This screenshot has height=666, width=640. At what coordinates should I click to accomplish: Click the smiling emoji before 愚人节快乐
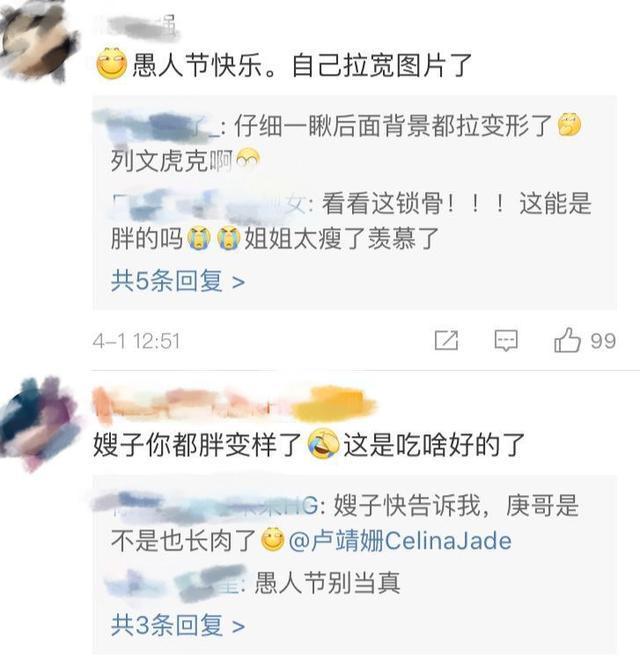[x=112, y=64]
